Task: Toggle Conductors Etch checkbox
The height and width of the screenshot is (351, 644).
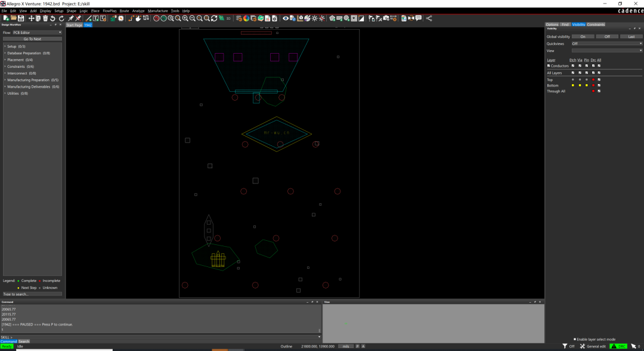Action: (x=573, y=66)
